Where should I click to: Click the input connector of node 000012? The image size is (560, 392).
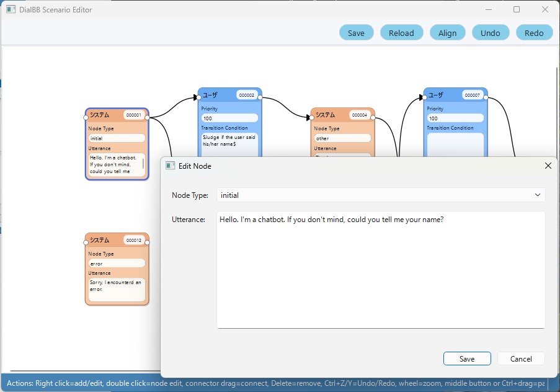(x=86, y=243)
